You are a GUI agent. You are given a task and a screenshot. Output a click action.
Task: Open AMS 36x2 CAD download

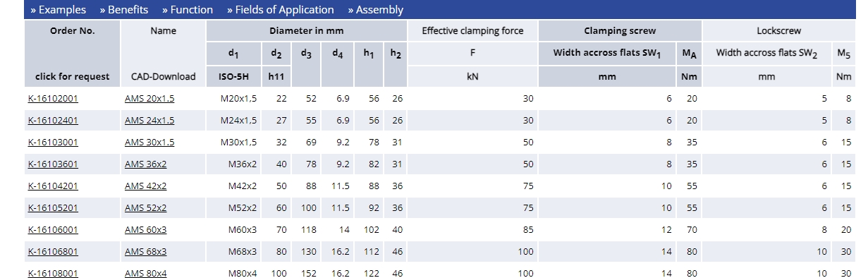point(145,164)
